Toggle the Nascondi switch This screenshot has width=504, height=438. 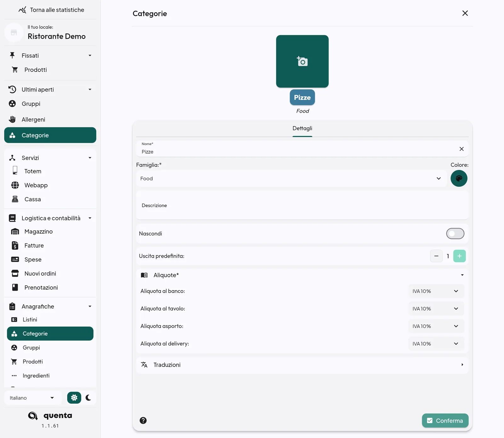pyautogui.click(x=455, y=234)
